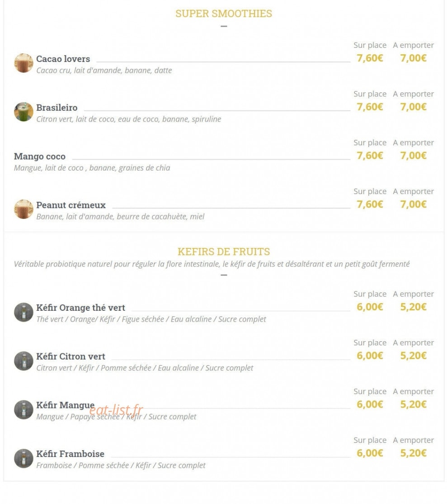The image size is (447, 504).
Task: Open the Kéfir Framboise bottle icon
Action: pos(24,458)
